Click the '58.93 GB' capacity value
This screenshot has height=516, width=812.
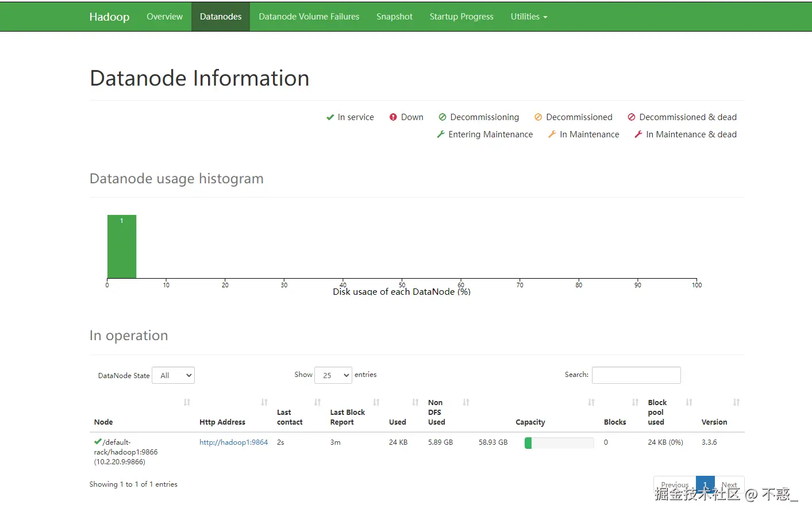click(x=493, y=442)
